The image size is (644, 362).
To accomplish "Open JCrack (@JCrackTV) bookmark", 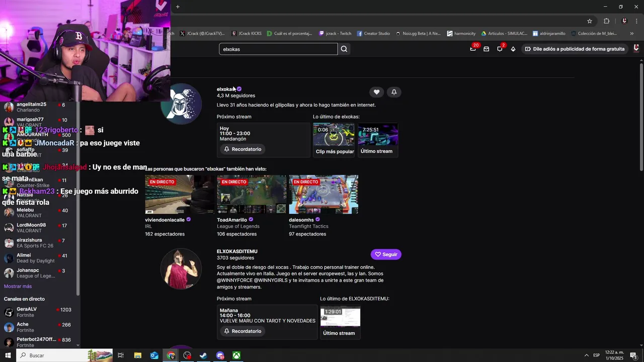I will 202,34.
